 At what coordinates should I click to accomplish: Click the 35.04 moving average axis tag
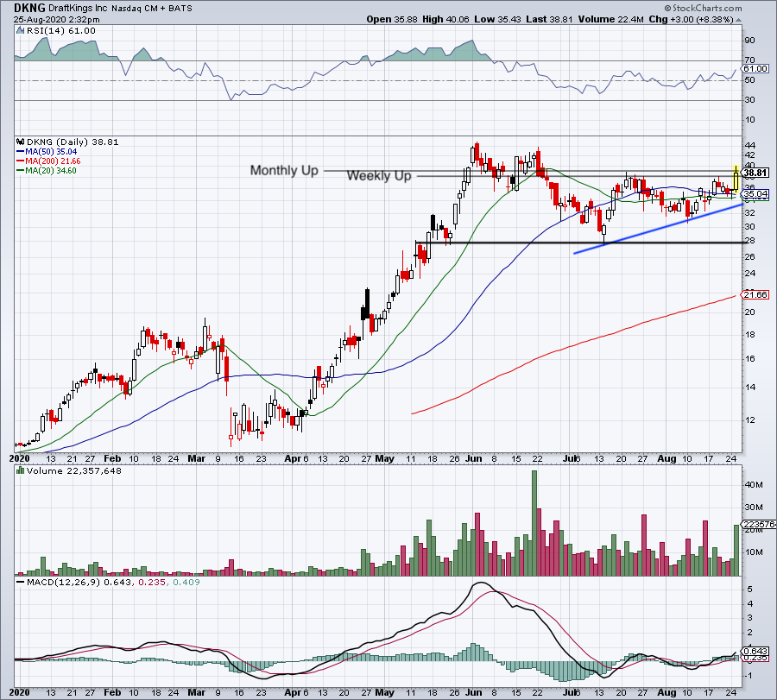[x=755, y=193]
